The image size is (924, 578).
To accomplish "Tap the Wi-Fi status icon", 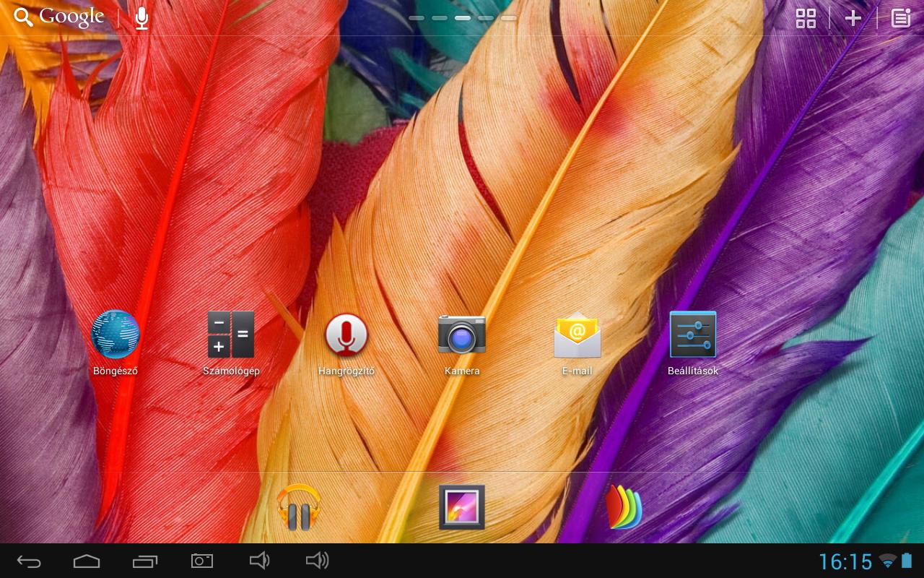I will 888,561.
